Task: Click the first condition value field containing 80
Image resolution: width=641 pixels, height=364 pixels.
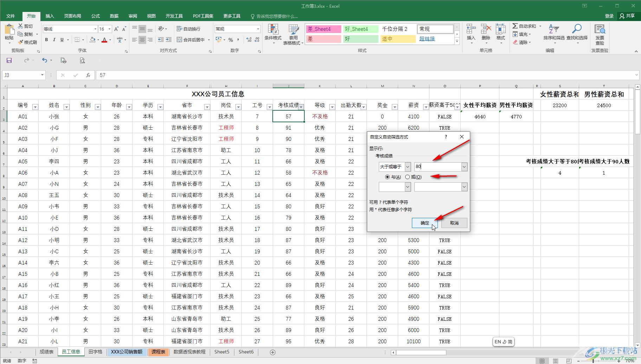Action: point(438,167)
